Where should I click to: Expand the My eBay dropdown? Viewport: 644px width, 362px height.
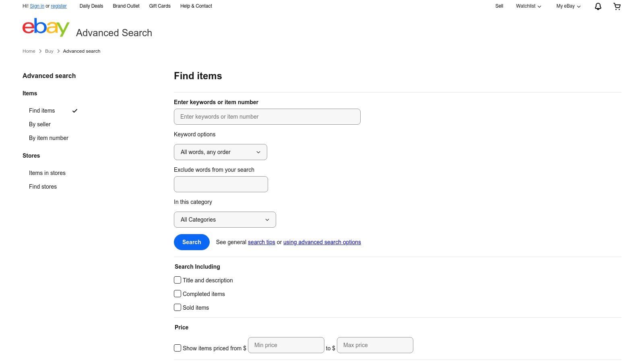point(568,6)
